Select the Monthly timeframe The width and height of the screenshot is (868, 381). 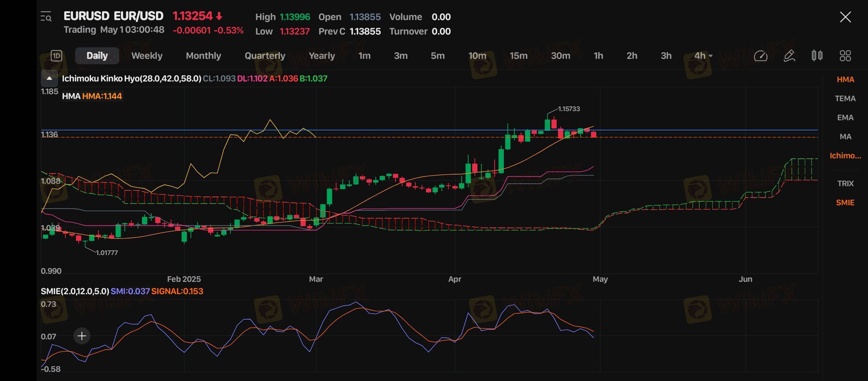click(203, 56)
